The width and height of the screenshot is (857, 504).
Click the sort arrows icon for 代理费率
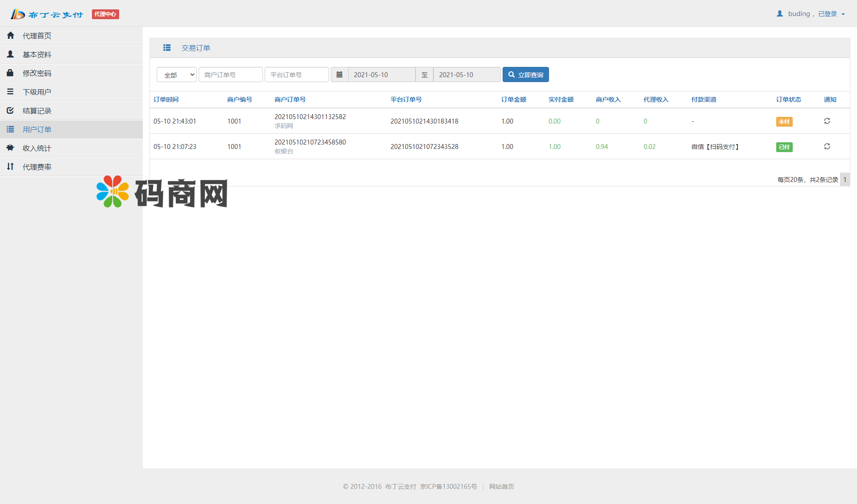10,166
